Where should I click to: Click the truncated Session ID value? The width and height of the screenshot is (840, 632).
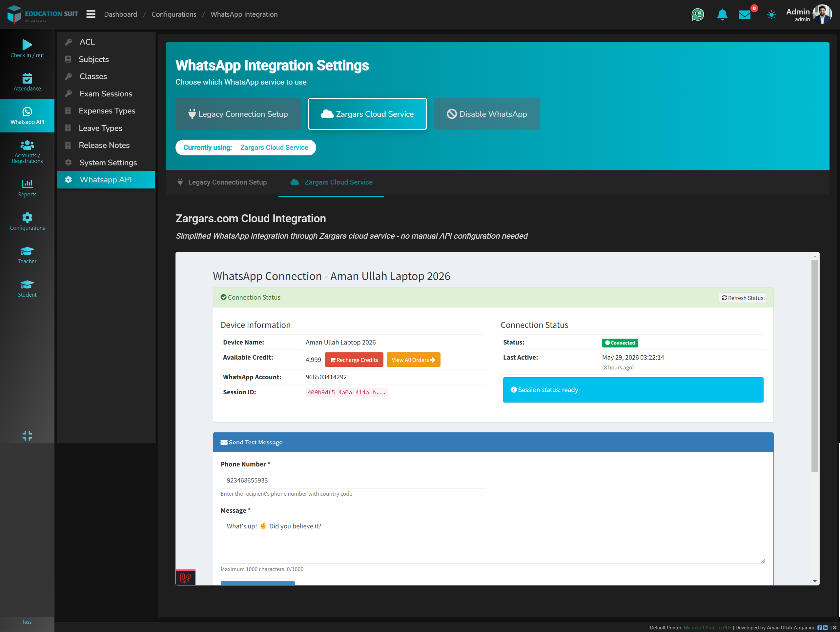(x=346, y=392)
